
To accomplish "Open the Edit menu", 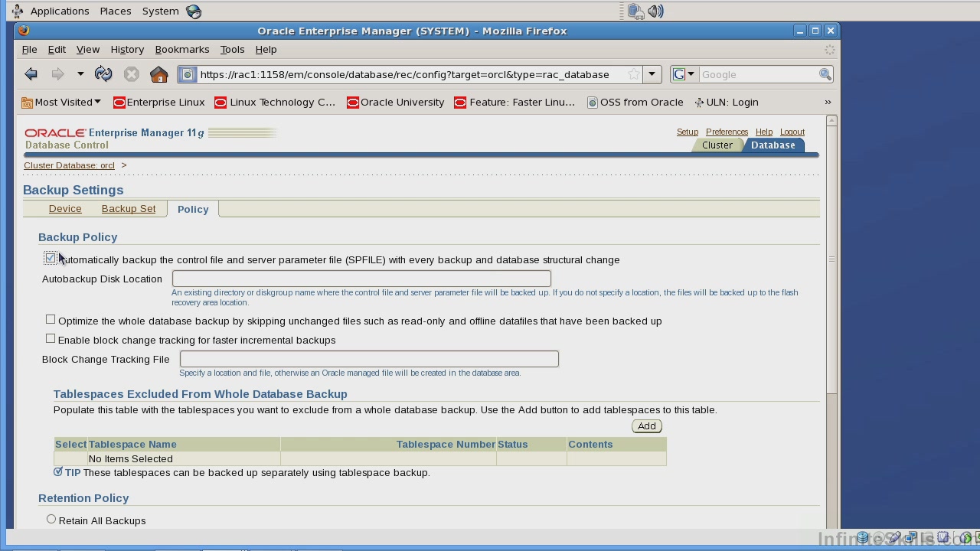I will pos(57,49).
